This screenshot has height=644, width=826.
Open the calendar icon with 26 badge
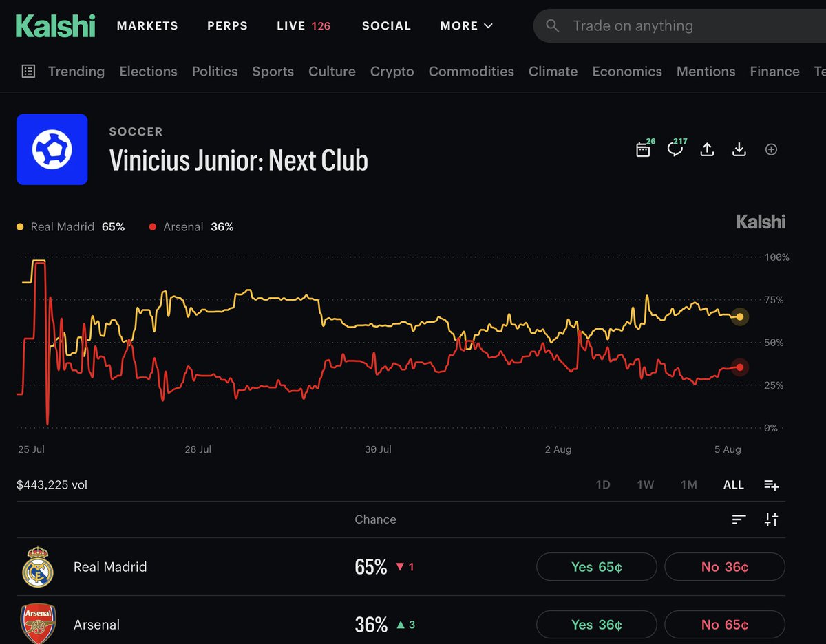(643, 149)
